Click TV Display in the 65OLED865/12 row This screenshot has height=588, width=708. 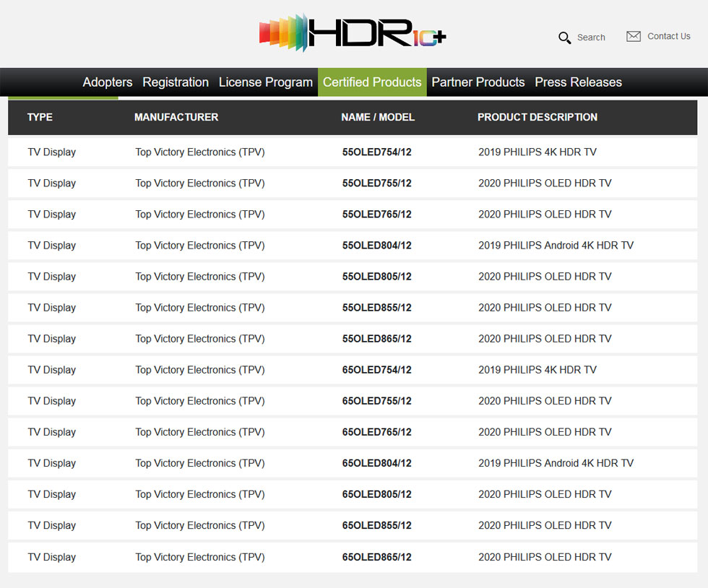(51, 558)
